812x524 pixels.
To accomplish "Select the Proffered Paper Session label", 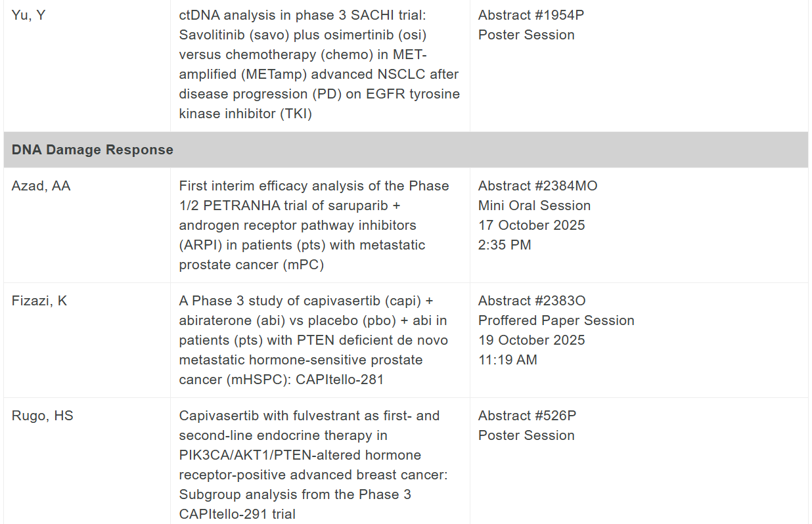I will click(556, 320).
